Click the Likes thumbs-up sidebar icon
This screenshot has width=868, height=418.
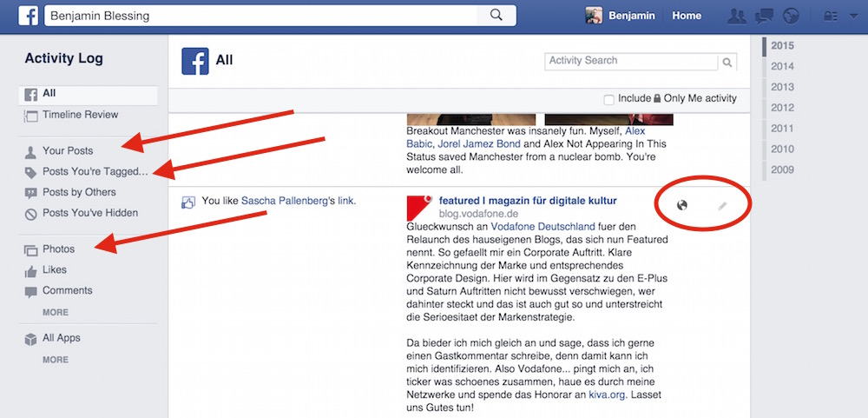[30, 271]
